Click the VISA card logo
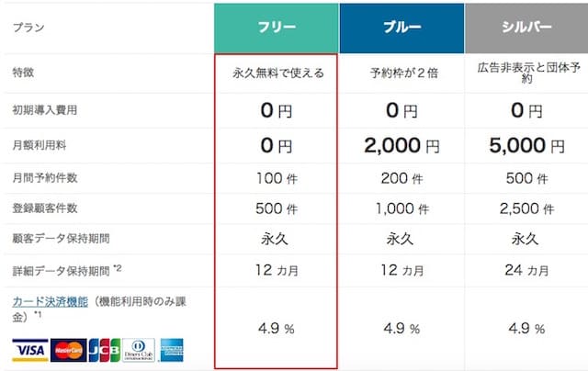Viewport: 588px width, 371px height. [x=30, y=351]
